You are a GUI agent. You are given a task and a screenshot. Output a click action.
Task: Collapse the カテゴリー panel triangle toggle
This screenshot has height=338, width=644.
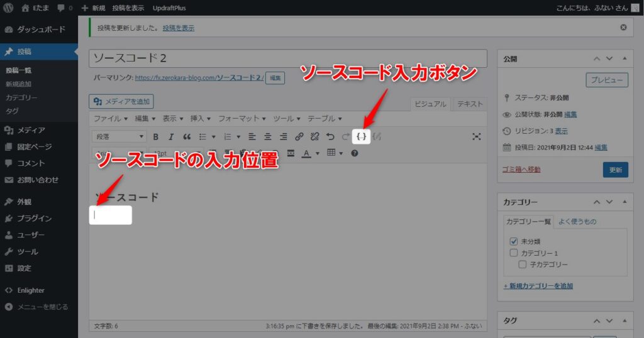625,202
